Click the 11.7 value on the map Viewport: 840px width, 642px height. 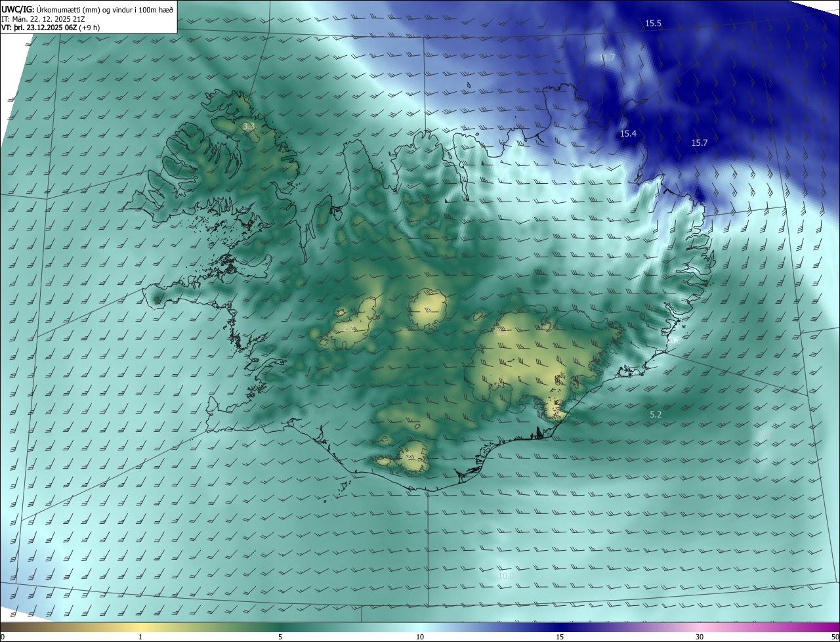pos(608,58)
